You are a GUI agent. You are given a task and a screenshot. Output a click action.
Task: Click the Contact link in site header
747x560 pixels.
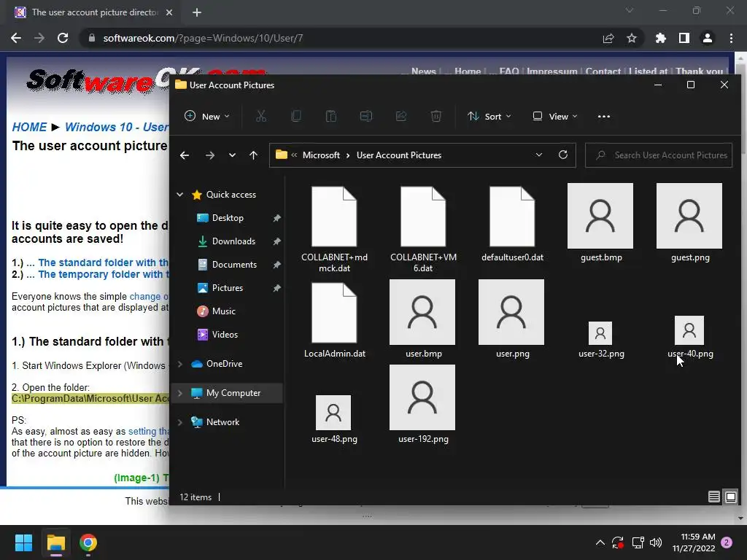click(x=603, y=71)
